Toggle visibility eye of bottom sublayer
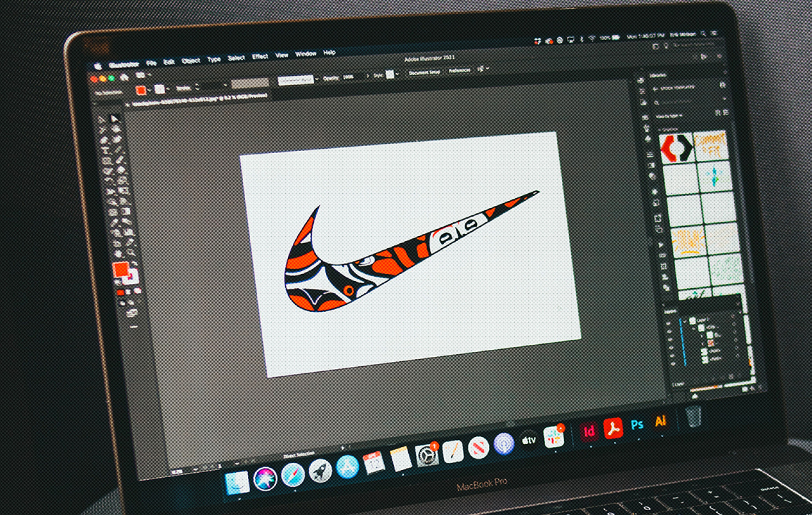812x515 pixels. click(673, 363)
